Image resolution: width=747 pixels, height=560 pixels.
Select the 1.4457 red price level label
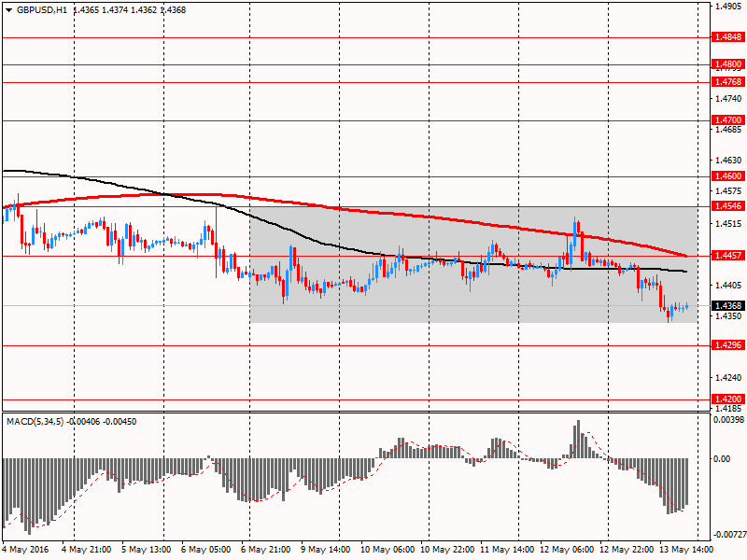coord(727,256)
